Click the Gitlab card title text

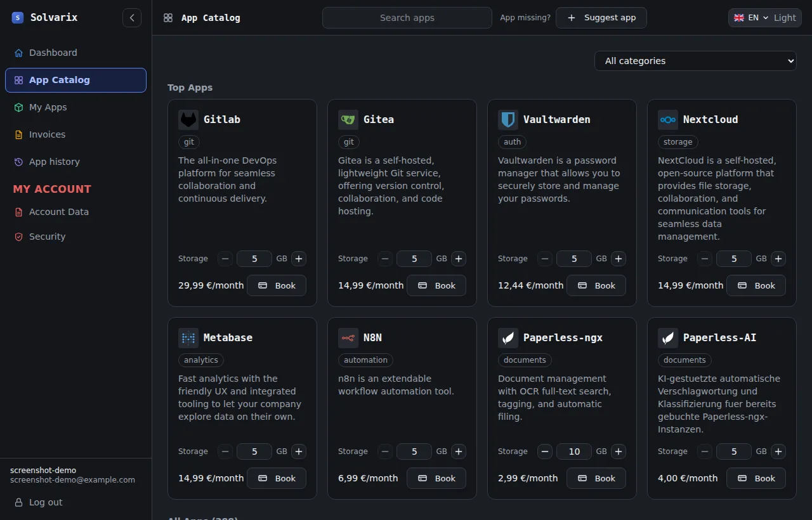click(222, 119)
